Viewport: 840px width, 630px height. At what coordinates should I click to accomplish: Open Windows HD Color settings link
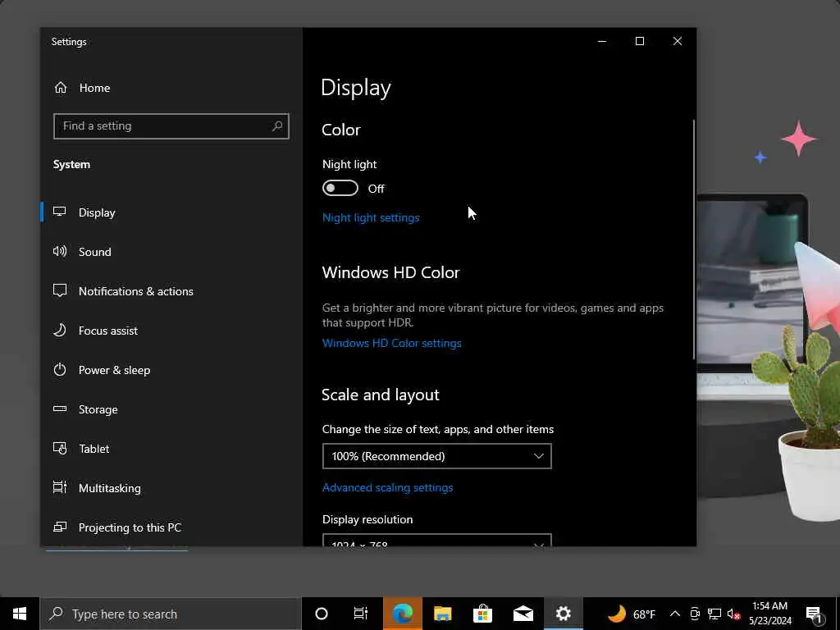tap(391, 343)
